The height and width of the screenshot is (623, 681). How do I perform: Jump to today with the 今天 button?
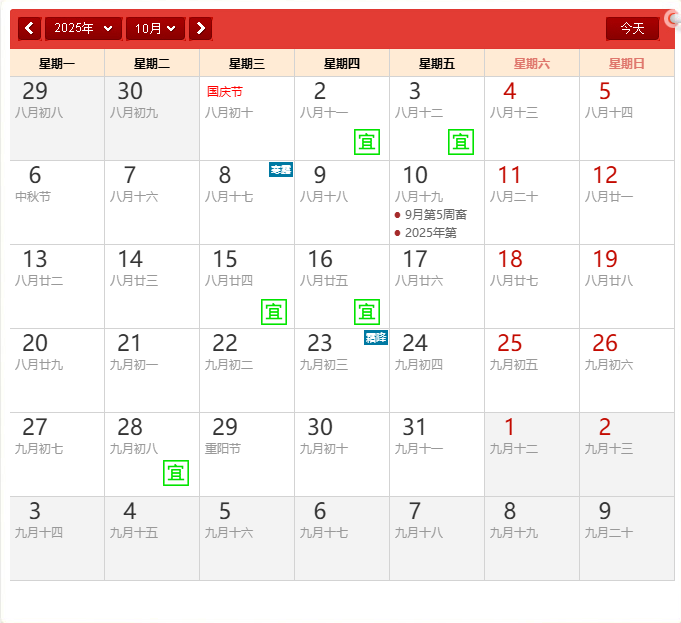coord(632,29)
